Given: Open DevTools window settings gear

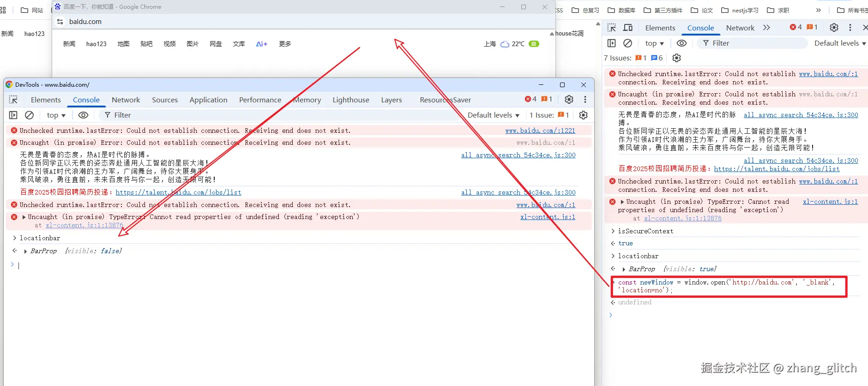Looking at the screenshot, I should (x=569, y=99).
